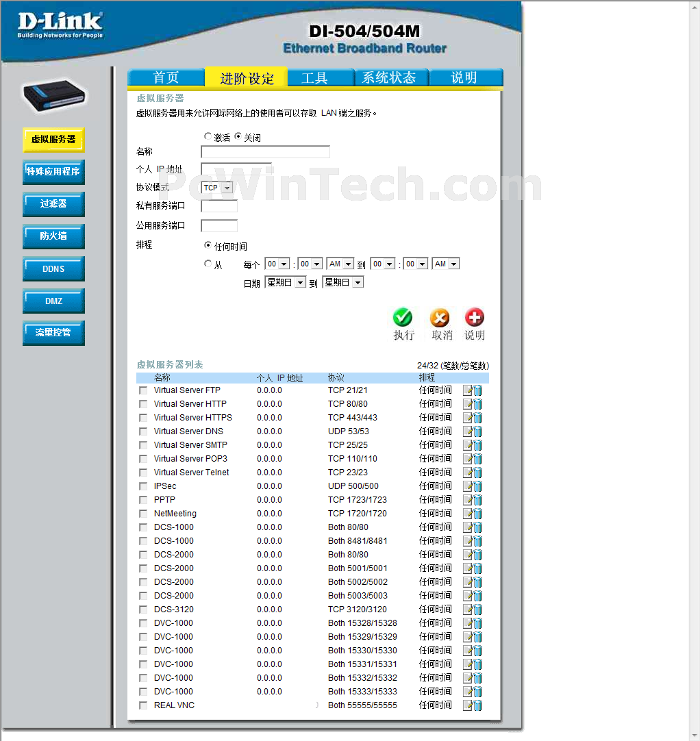Edit the DCS-2000 Both 5003/5003 entry

[467, 596]
